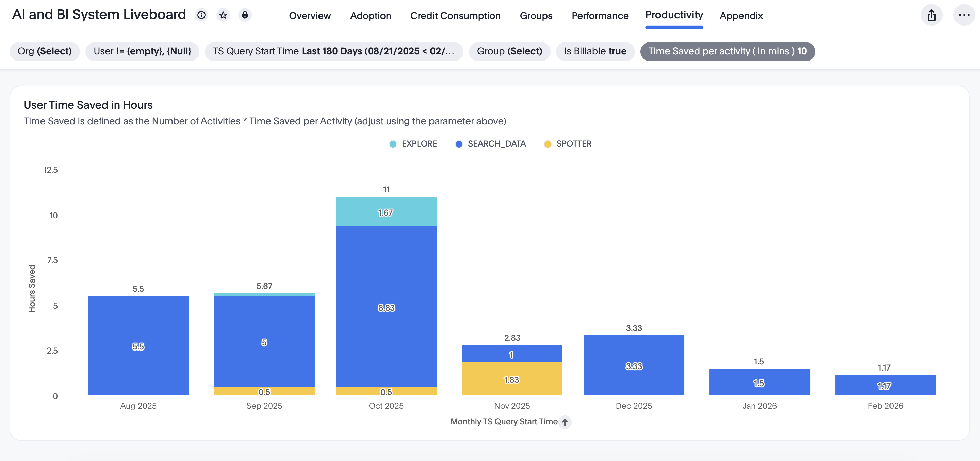Click the sort arrow on x-axis title
Image resolution: width=980 pixels, height=461 pixels.
coord(565,422)
